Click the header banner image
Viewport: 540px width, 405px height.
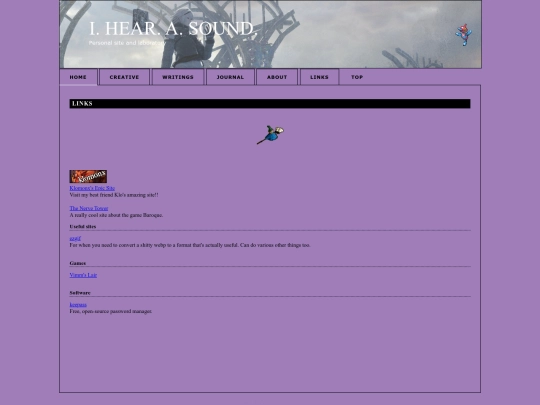(x=270, y=34)
